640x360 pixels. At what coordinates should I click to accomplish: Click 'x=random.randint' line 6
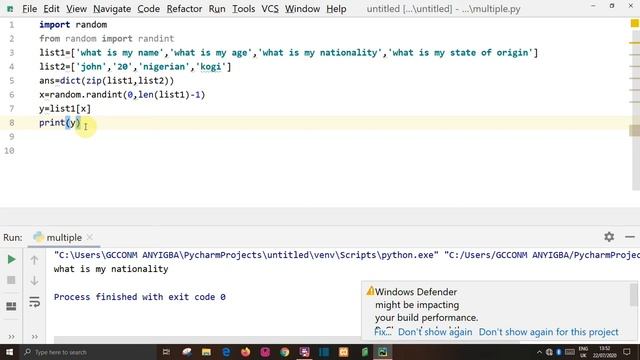[122, 95]
